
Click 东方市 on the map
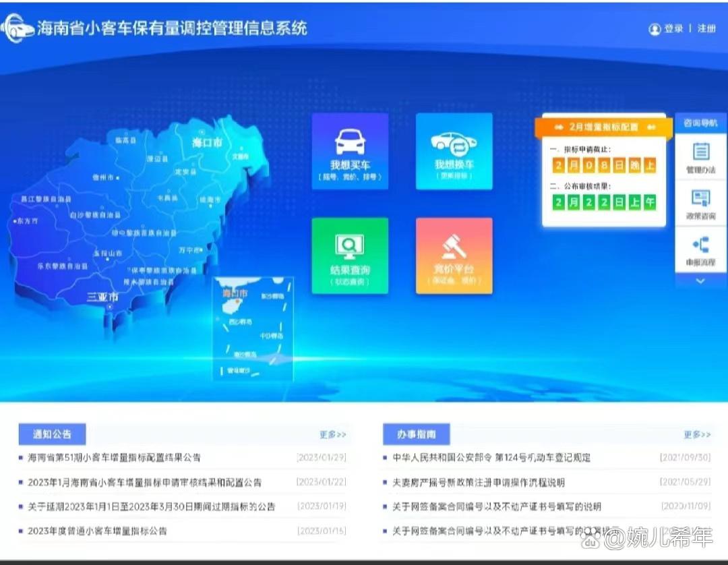pos(28,221)
